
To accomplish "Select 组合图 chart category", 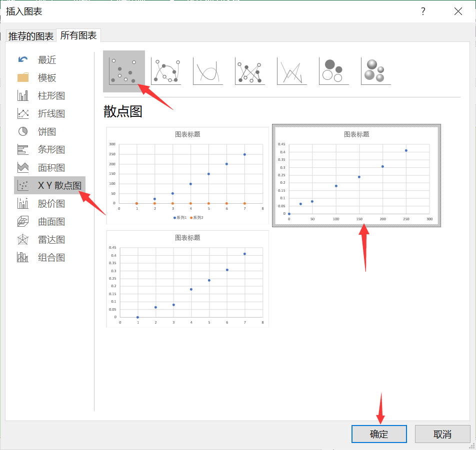I will tap(49, 257).
